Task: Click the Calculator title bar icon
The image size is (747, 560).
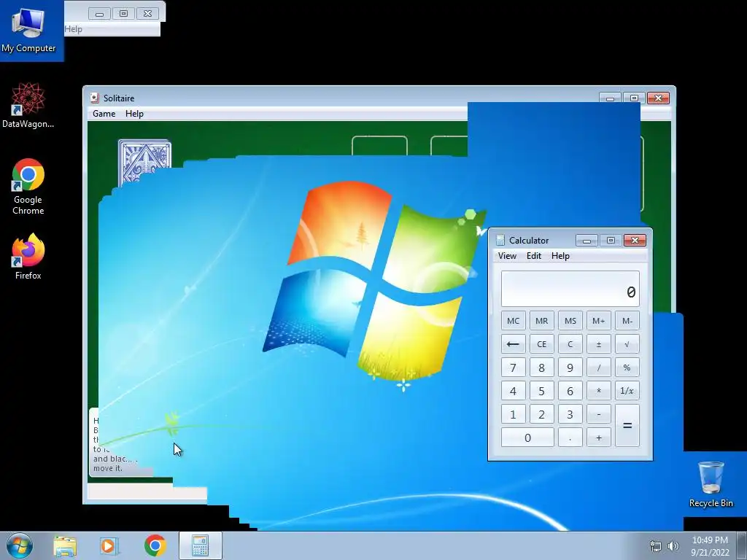Action: (500, 240)
